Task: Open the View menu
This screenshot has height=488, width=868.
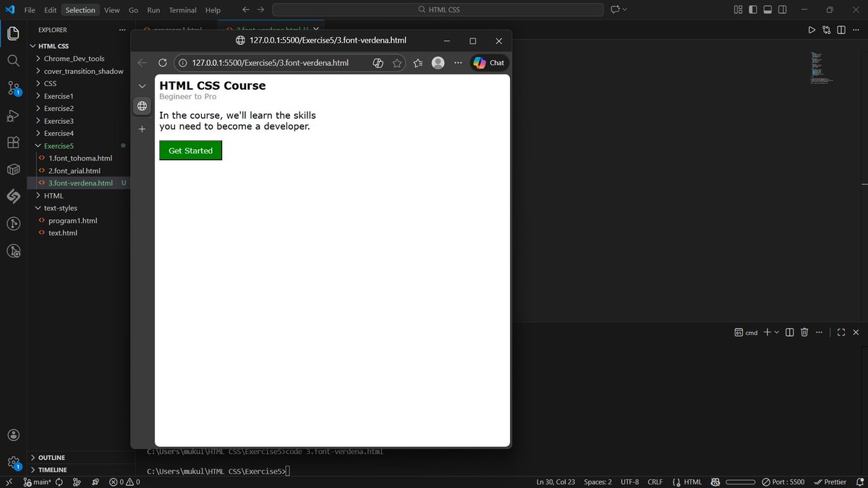Action: point(111,10)
